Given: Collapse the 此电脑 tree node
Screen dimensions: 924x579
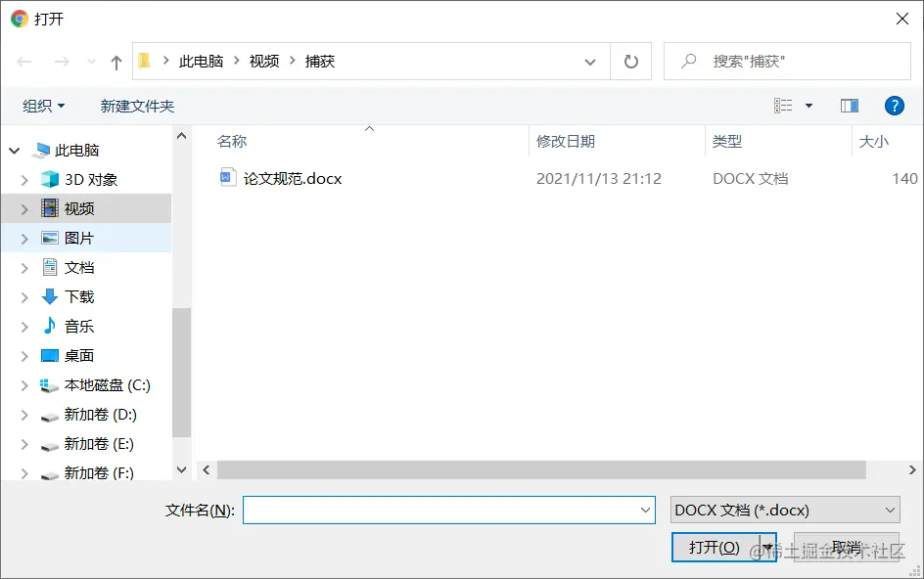Looking at the screenshot, I should [15, 151].
